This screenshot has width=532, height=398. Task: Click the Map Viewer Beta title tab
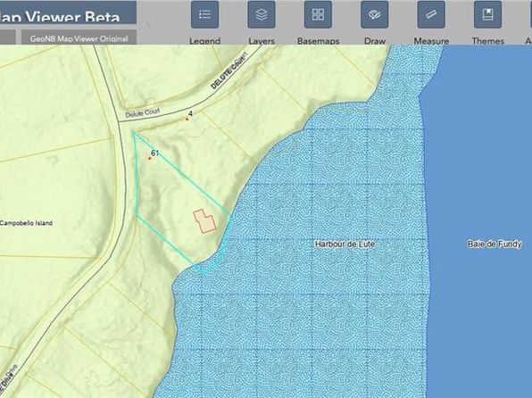[68, 12]
